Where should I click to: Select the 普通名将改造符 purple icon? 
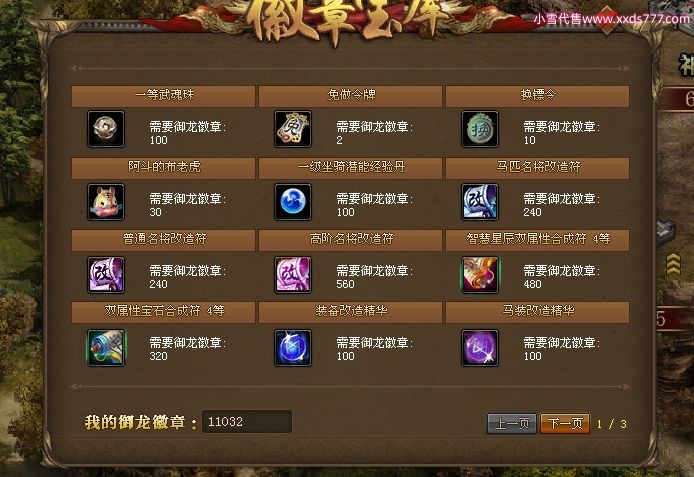click(x=106, y=275)
